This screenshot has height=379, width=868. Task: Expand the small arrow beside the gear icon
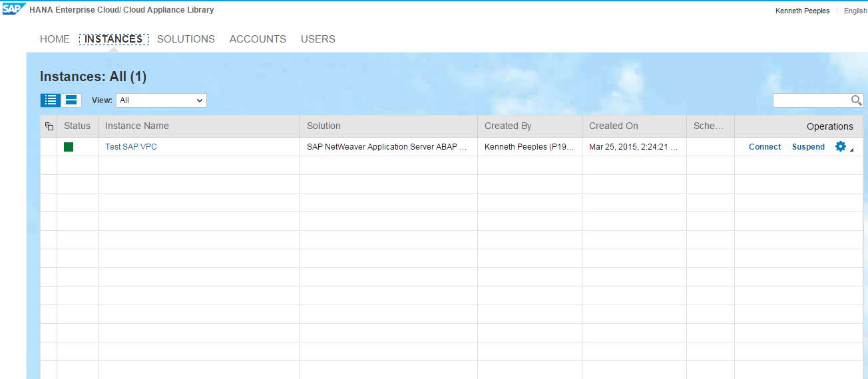(852, 150)
